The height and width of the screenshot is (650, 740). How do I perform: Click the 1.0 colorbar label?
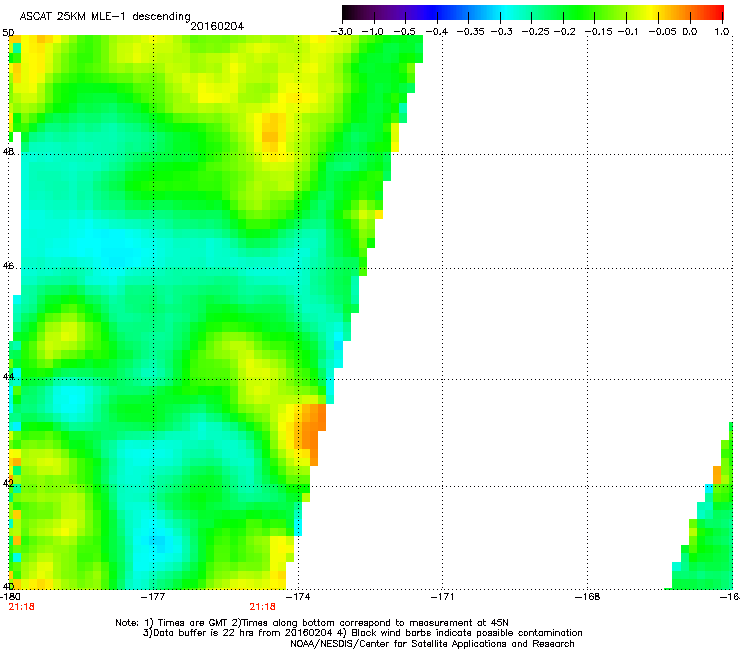point(722,32)
